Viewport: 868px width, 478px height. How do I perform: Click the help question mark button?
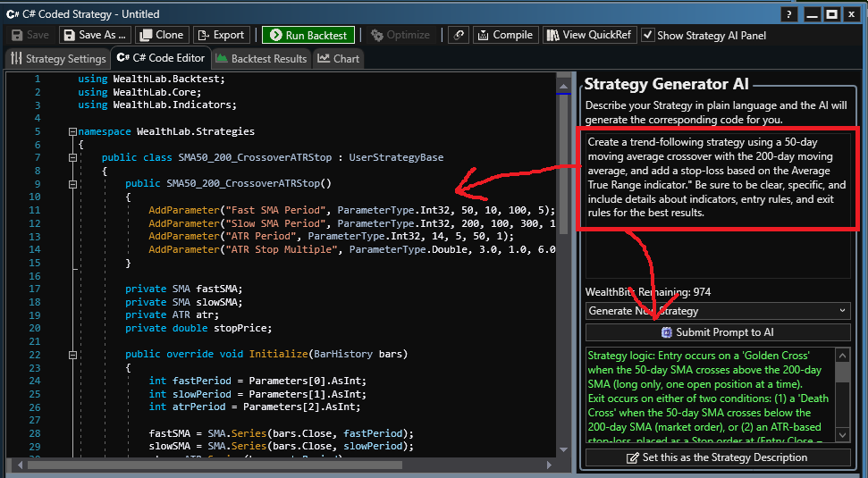point(788,14)
